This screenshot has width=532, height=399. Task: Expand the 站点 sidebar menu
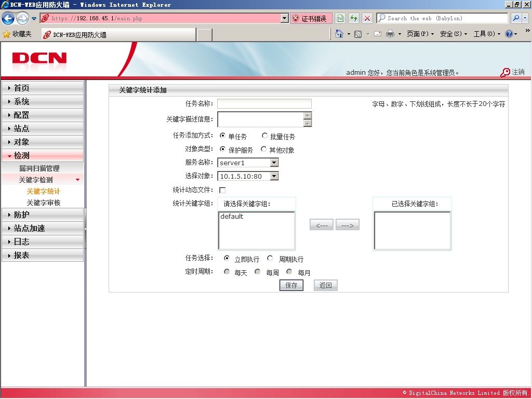[43, 129]
